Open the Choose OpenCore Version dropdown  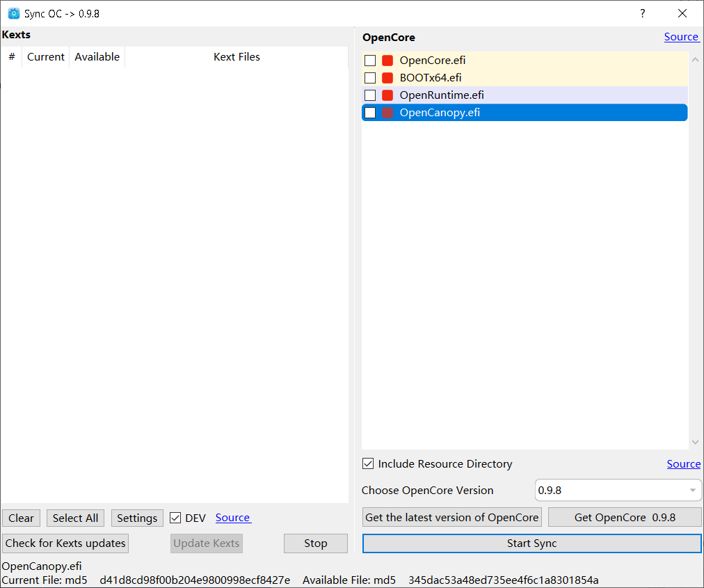[618, 490]
